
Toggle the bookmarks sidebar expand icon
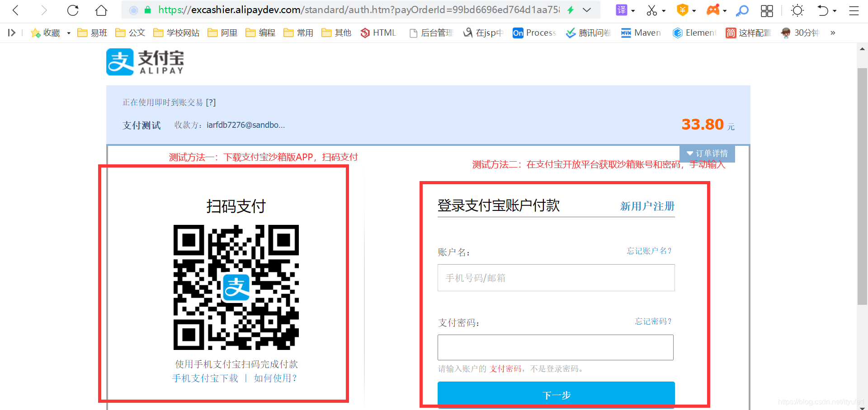tap(12, 33)
